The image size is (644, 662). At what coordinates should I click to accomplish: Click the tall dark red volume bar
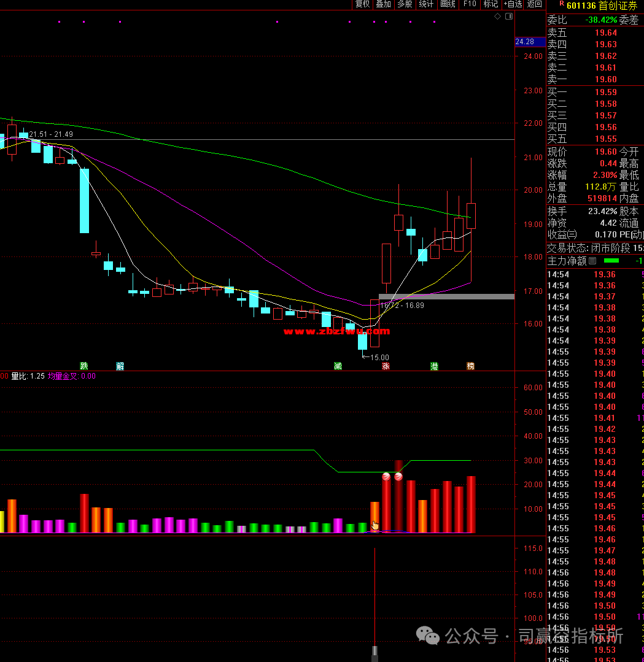click(x=398, y=496)
